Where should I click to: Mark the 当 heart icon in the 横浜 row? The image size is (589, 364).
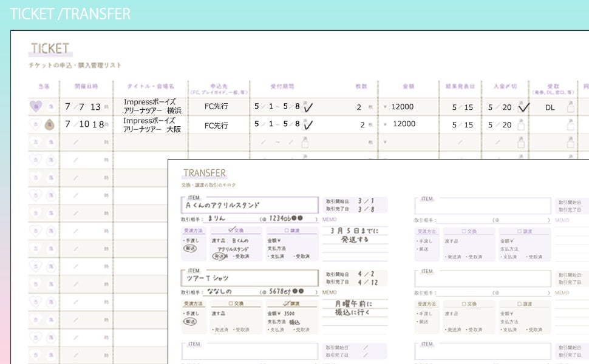click(x=36, y=107)
